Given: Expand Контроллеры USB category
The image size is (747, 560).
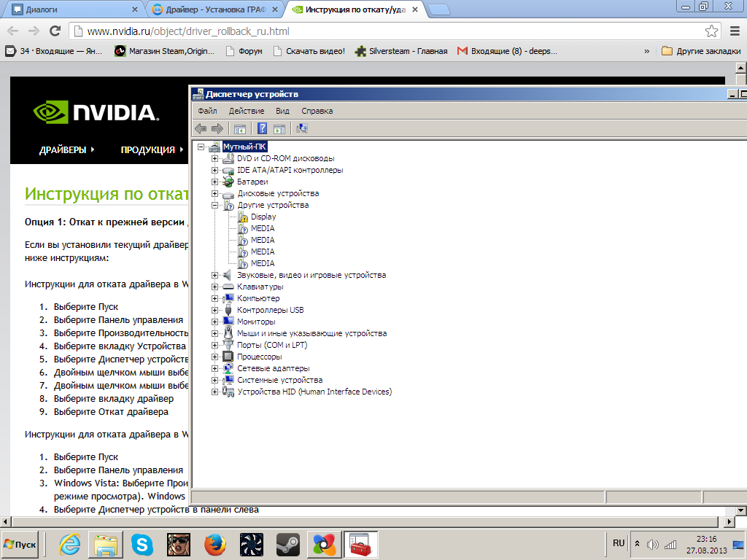Looking at the screenshot, I should point(215,311).
